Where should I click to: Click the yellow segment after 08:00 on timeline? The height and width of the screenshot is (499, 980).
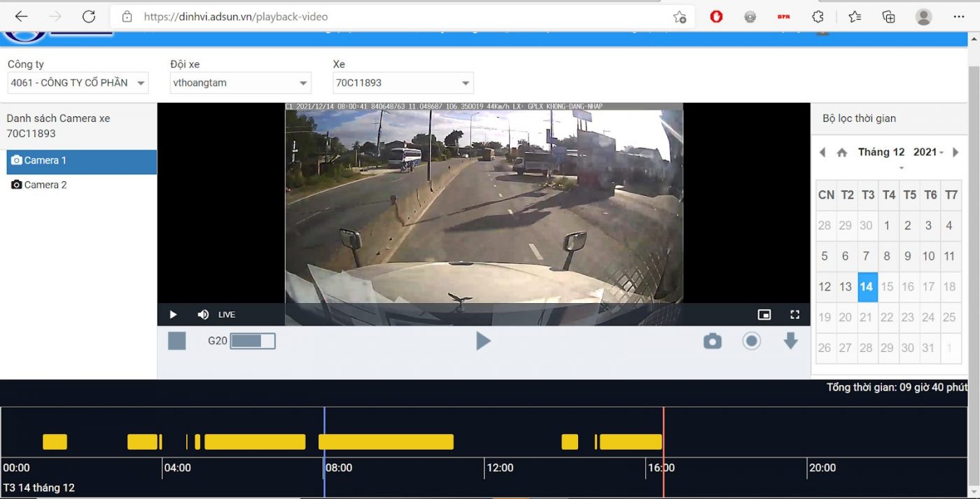(386, 442)
